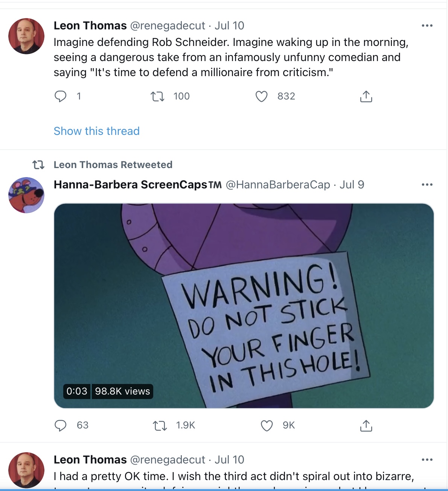The image size is (448, 491).
Task: Open Hanna-Barbera ScreenCaps dog avatar
Action: point(26,195)
